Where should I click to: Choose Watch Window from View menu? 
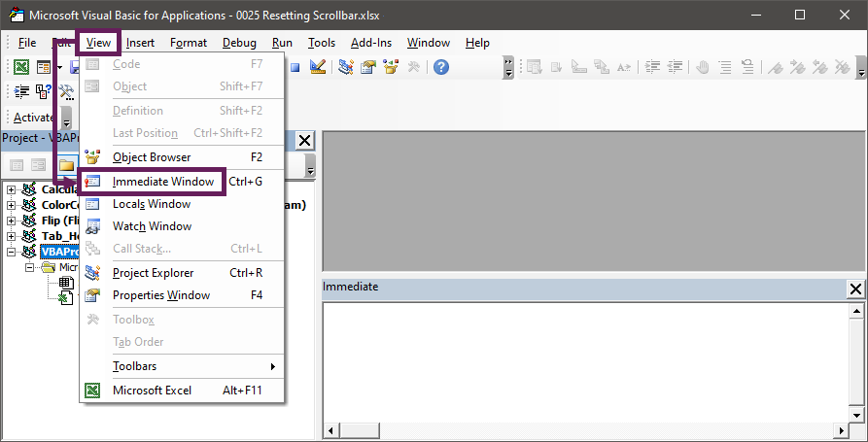[x=182, y=226]
